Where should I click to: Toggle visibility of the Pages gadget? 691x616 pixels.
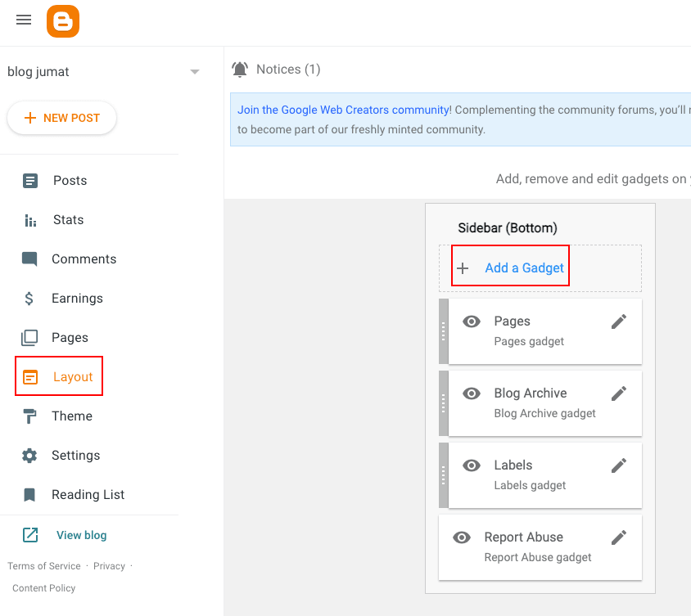coord(472,321)
